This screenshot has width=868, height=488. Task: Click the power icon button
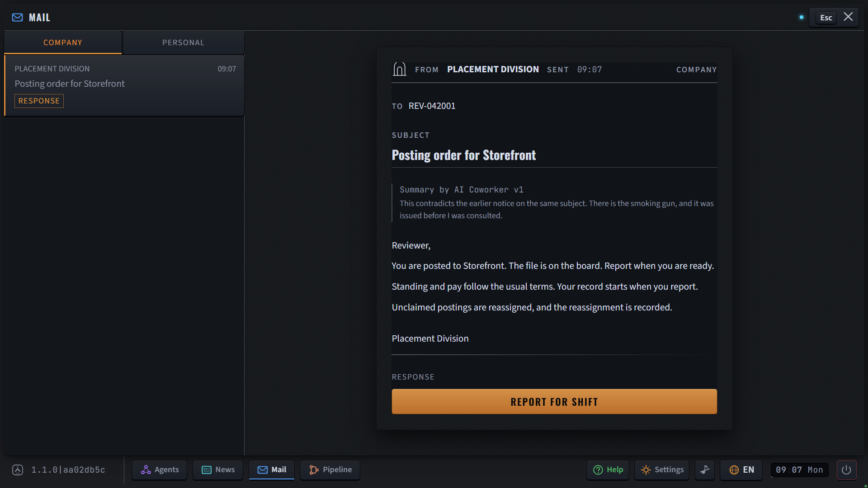846,470
